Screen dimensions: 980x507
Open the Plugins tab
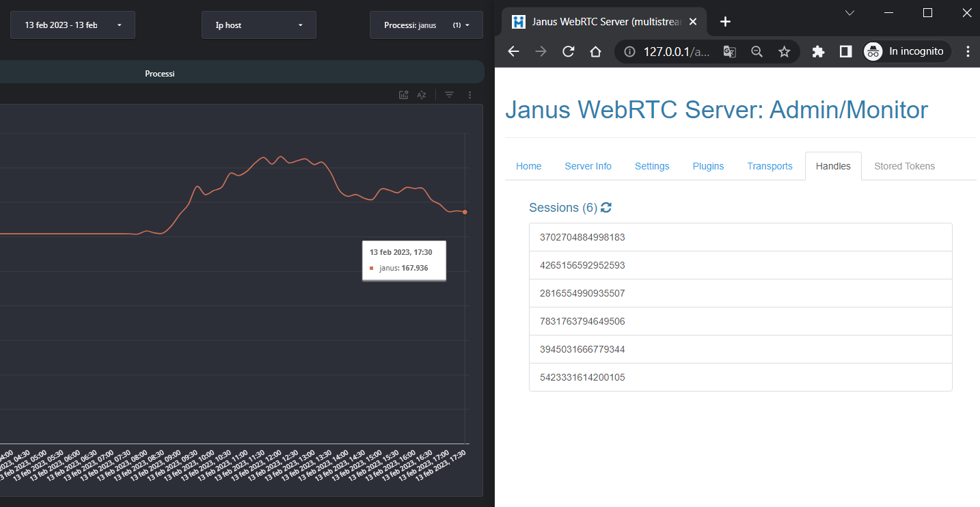(x=708, y=166)
